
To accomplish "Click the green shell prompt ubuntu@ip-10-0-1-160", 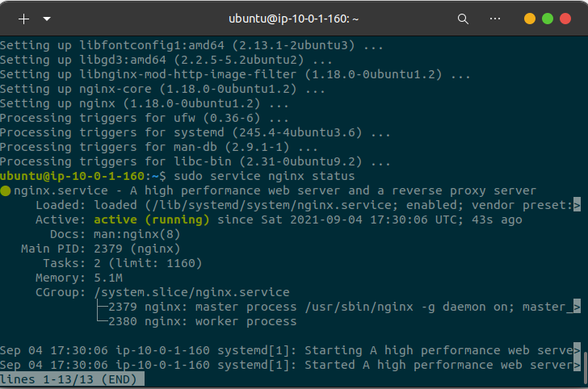I will [73, 176].
